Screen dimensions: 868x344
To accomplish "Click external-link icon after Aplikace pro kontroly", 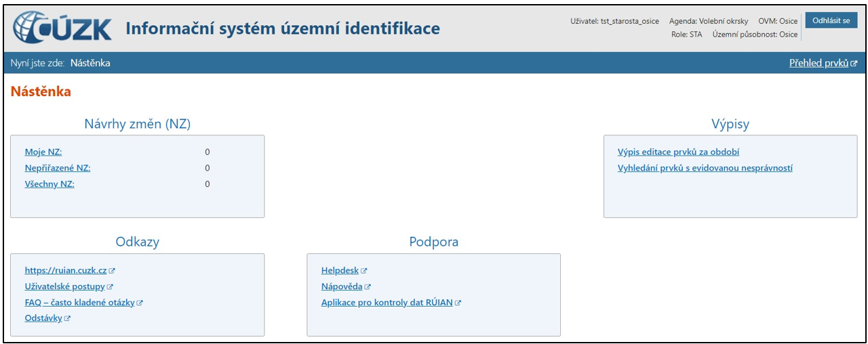I will coord(458,303).
